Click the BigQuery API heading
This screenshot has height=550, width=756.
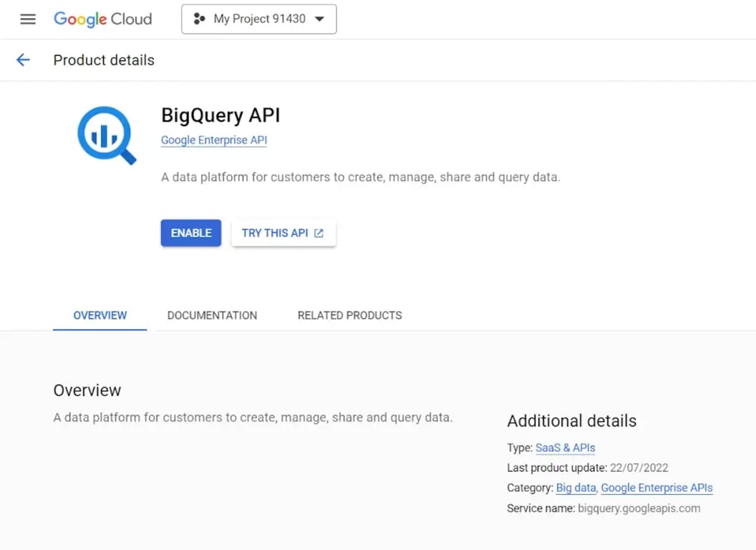point(220,116)
